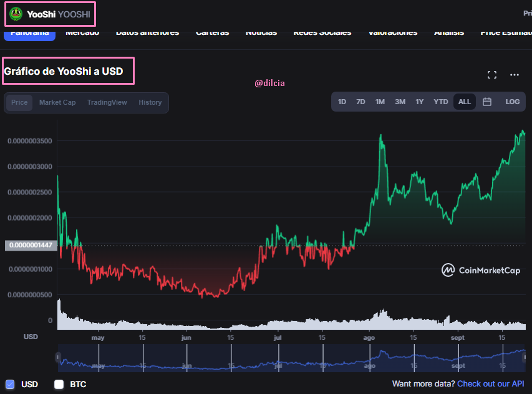Image resolution: width=532 pixels, height=394 pixels.
Task: Set chart range to 1M
Action: click(380, 102)
